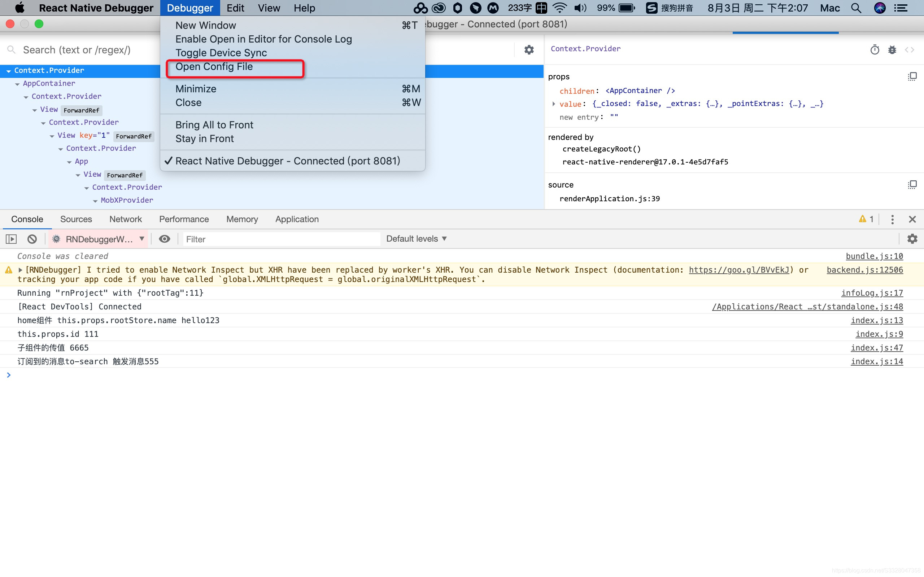This screenshot has height=577, width=924.
Task: Expand the value prop disclosure triangle
Action: coord(553,104)
